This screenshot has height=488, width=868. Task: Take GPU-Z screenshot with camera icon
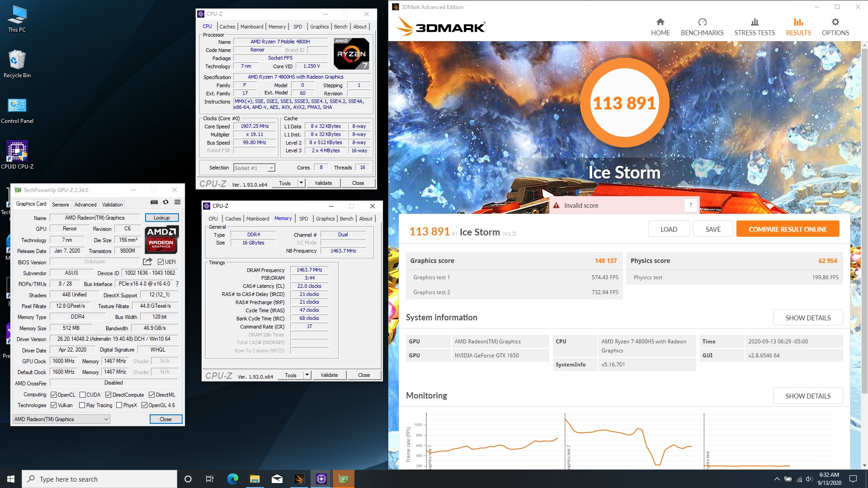pos(154,202)
